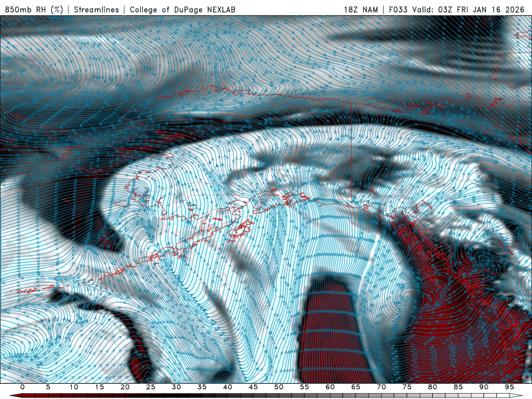Click the "Valid: 03Z FRI JAN 16 2026" text
The image size is (532, 399).
coord(468,9)
